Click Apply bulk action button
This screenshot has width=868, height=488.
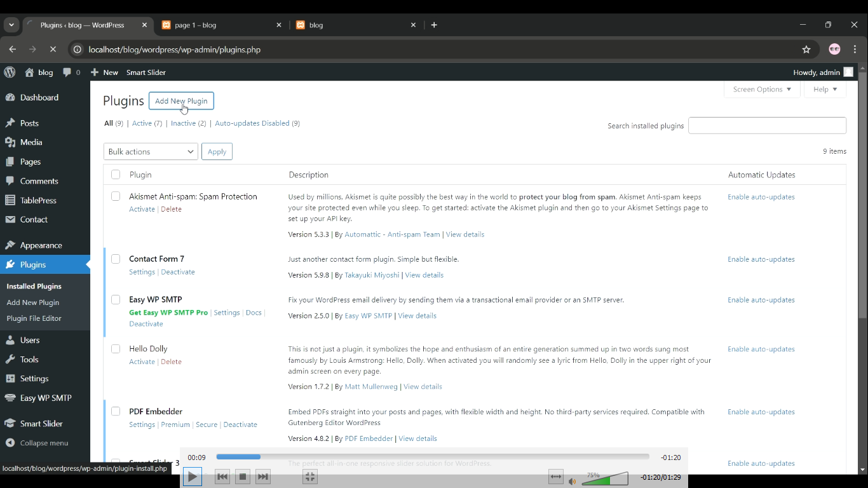coord(217,151)
